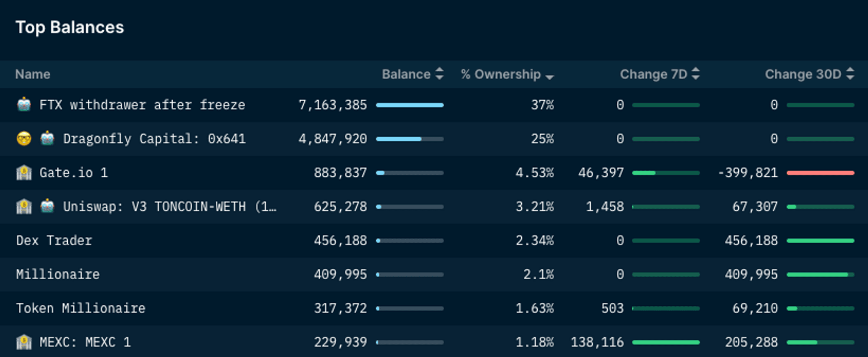Image resolution: width=868 pixels, height=357 pixels.
Task: Click the -399,821 30D change value
Action: (x=748, y=172)
